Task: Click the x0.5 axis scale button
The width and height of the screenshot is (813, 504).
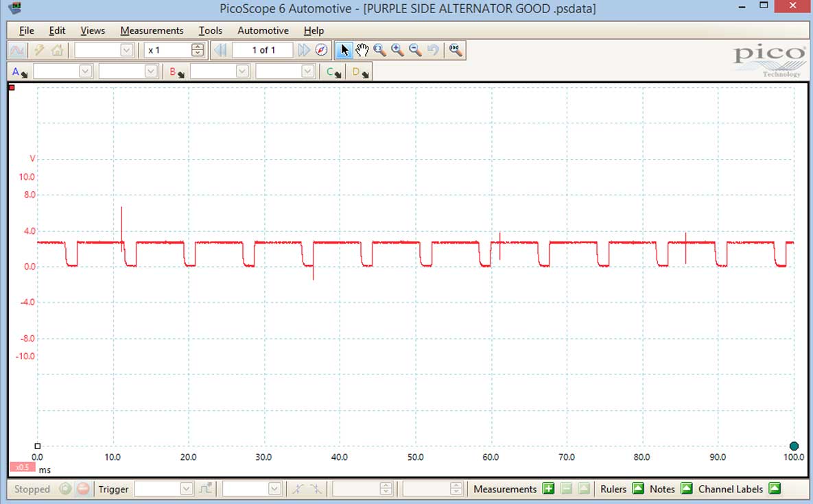Action: [22, 467]
